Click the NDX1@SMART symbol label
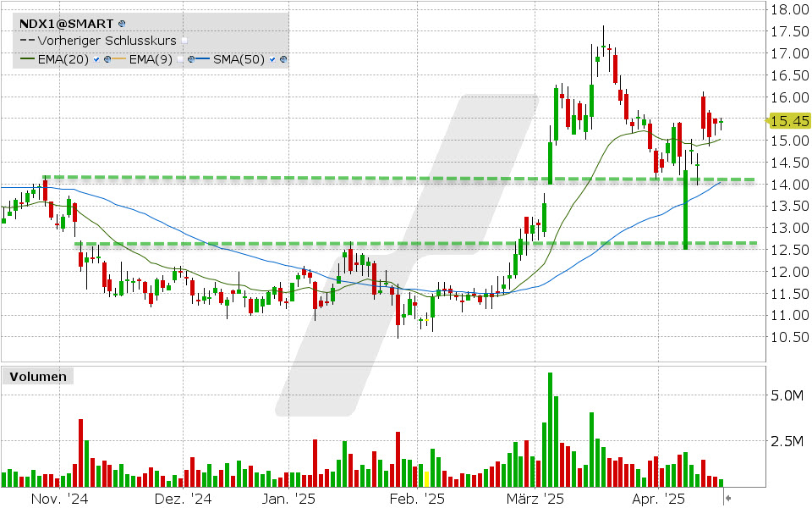This screenshot has height=508, width=812. pos(66,24)
